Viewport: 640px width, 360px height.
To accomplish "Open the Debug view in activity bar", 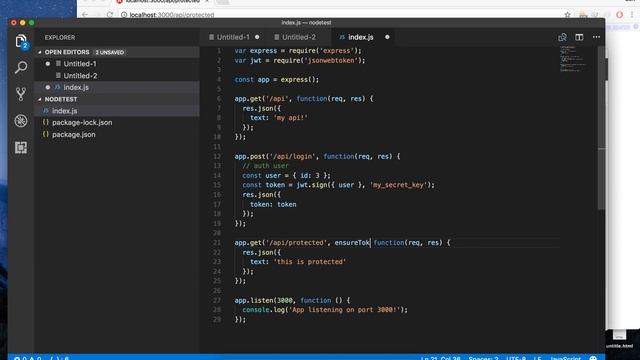I will (x=21, y=121).
